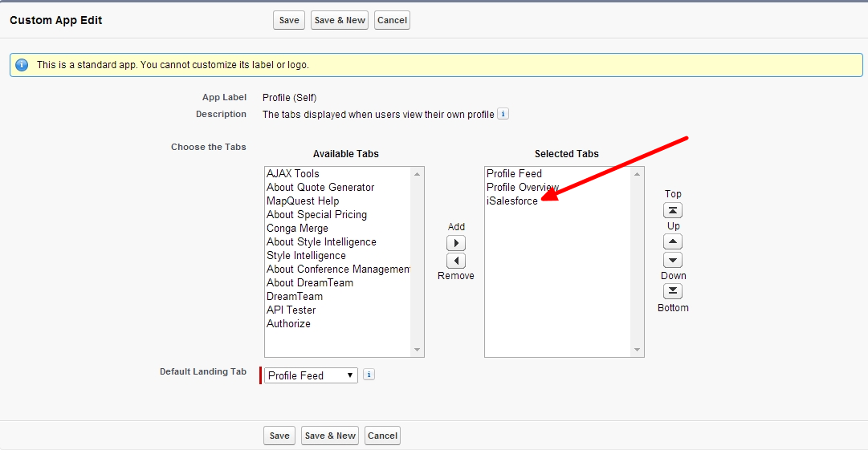Select Profile Feed in Selected Tabs
This screenshot has width=868, height=454.
pos(557,173)
